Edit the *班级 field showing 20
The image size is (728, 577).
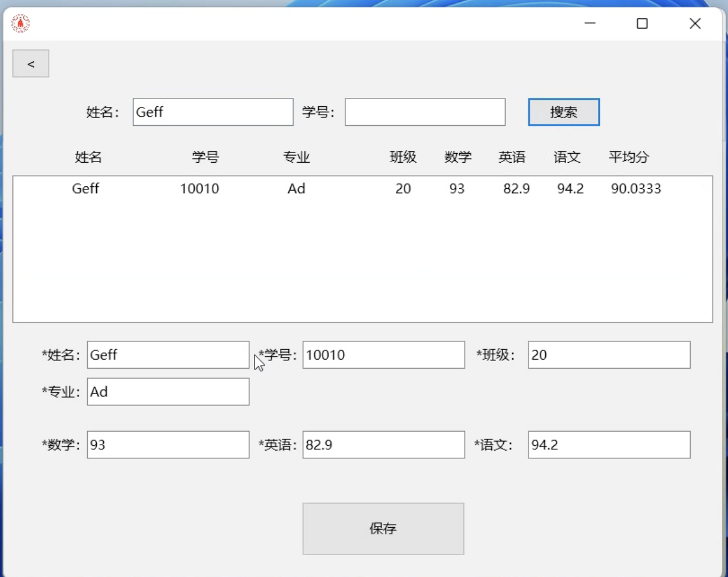click(609, 355)
